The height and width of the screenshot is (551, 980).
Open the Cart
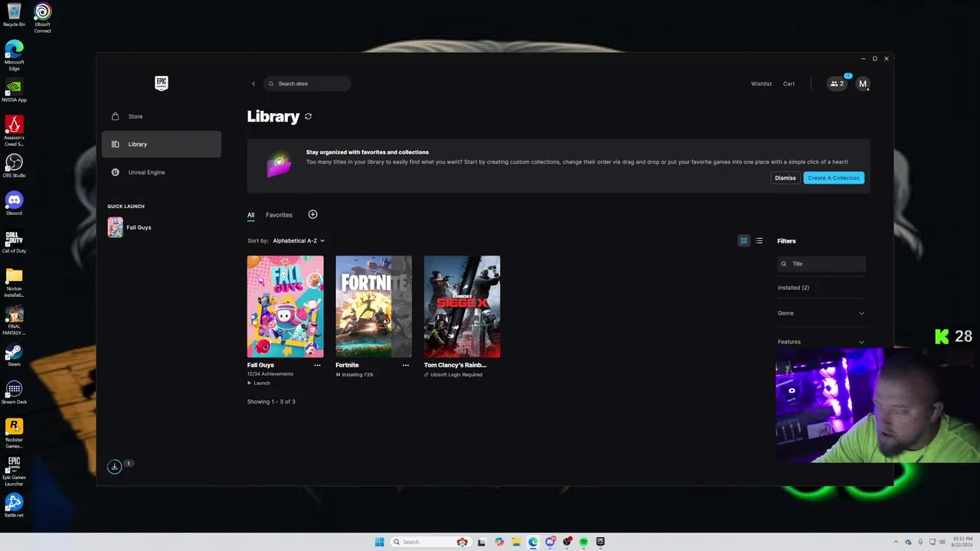(789, 83)
